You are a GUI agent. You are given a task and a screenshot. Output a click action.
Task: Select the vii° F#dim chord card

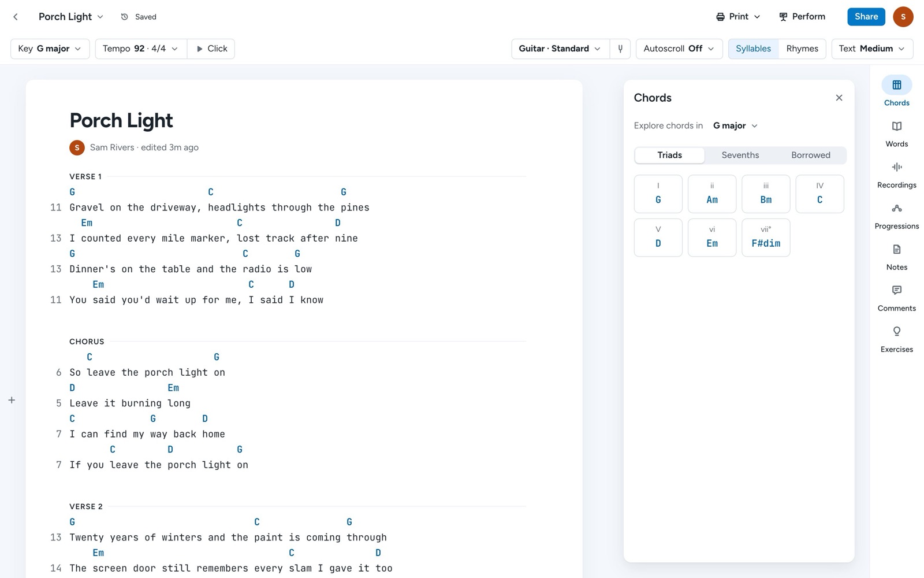coord(766,238)
